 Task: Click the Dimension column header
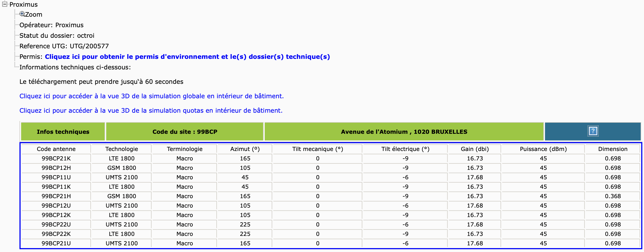coord(613,149)
